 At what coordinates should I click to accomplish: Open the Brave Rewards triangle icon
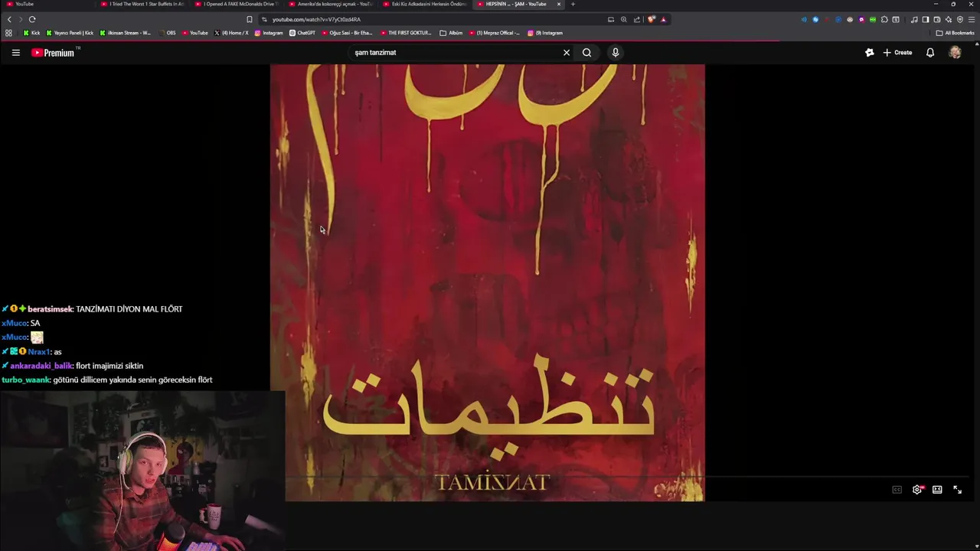(x=663, y=19)
